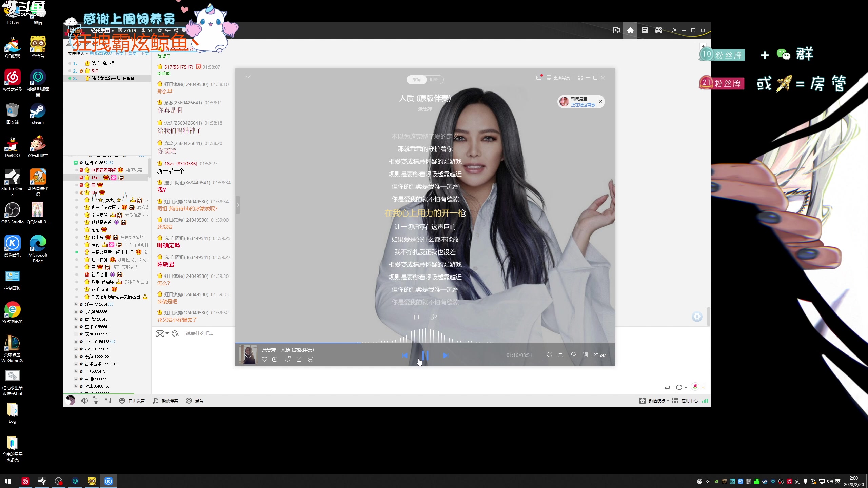This screenshot has width=868, height=488.
Task: Open the 牛牛10159472 sub-channel
Action: point(100,342)
